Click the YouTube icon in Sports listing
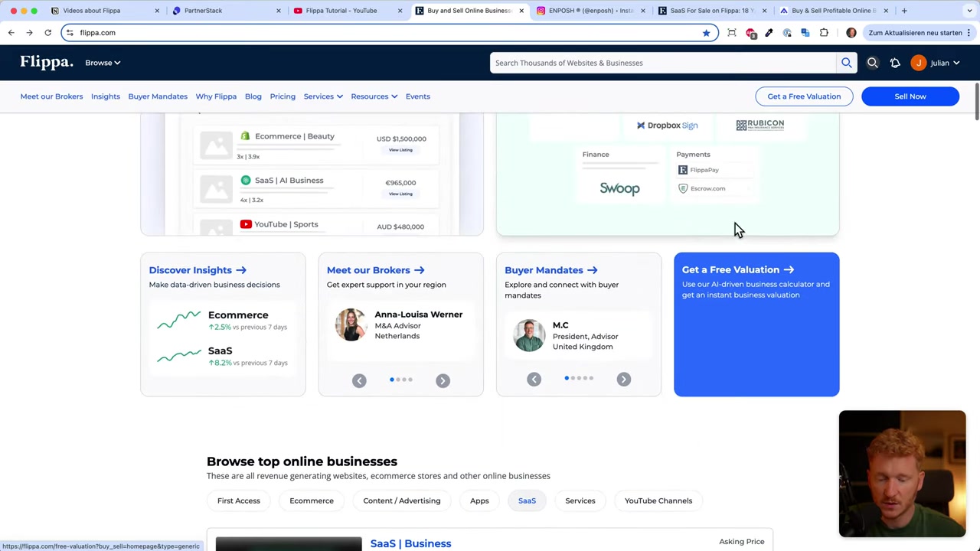Screen dimensions: 980x551 click(x=246, y=224)
